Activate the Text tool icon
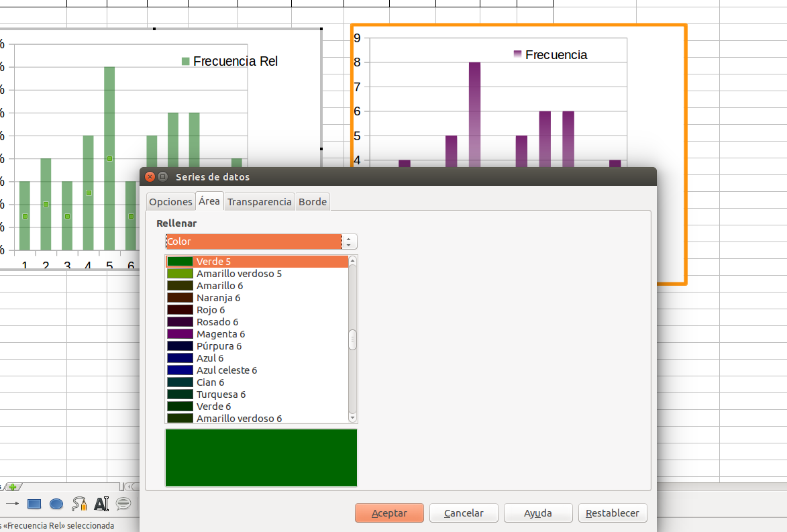The image size is (787, 532). [x=101, y=503]
